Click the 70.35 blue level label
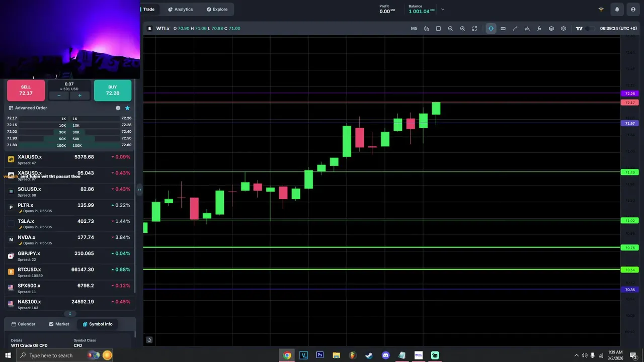Image resolution: width=644 pixels, height=362 pixels. pos(630,290)
